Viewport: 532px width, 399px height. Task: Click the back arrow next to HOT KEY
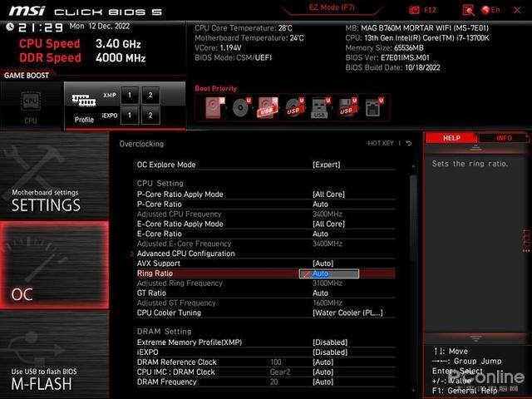coord(409,143)
